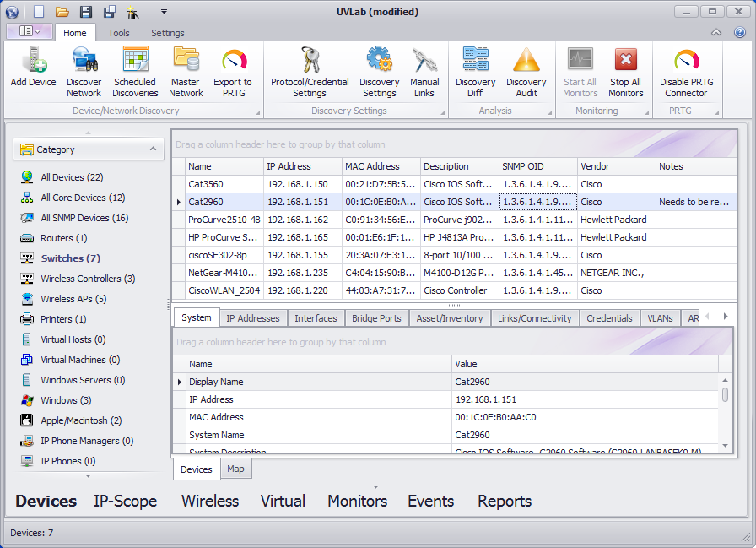
Task: Sort by the Vendor column header
Action: tap(616, 166)
